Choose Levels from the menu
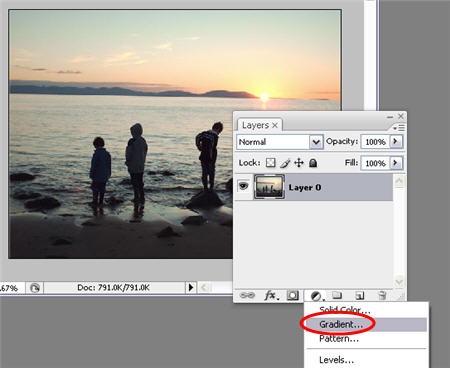This screenshot has width=450, height=368. pyautogui.click(x=336, y=360)
